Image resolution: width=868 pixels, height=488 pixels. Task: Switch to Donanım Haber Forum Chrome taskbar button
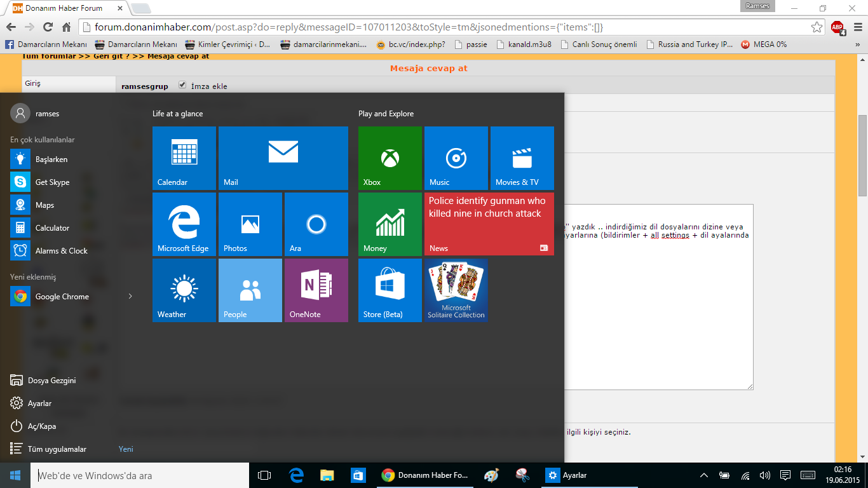pyautogui.click(x=424, y=475)
